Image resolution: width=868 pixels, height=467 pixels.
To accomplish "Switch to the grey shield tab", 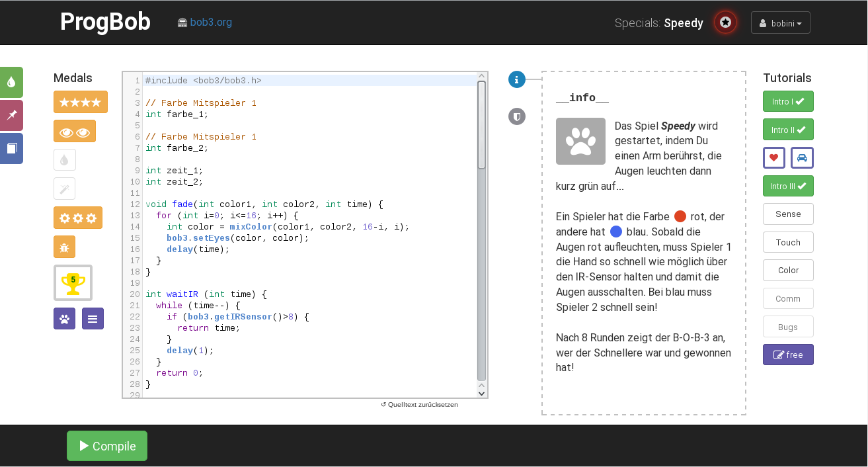I will [517, 116].
